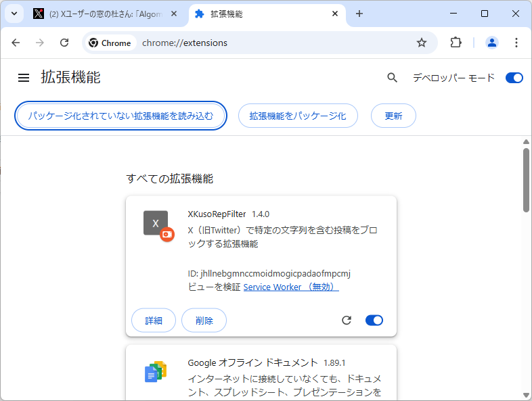Click 拡張機能をパッケージ化 button

(298, 116)
